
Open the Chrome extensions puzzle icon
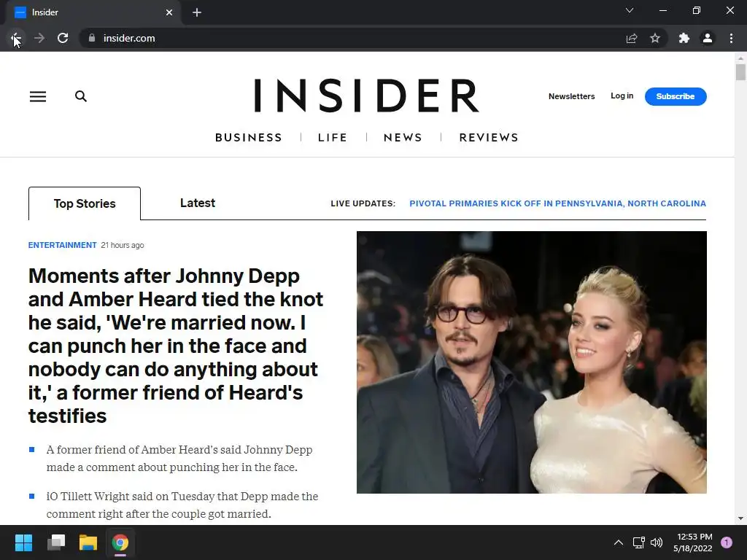tap(684, 38)
